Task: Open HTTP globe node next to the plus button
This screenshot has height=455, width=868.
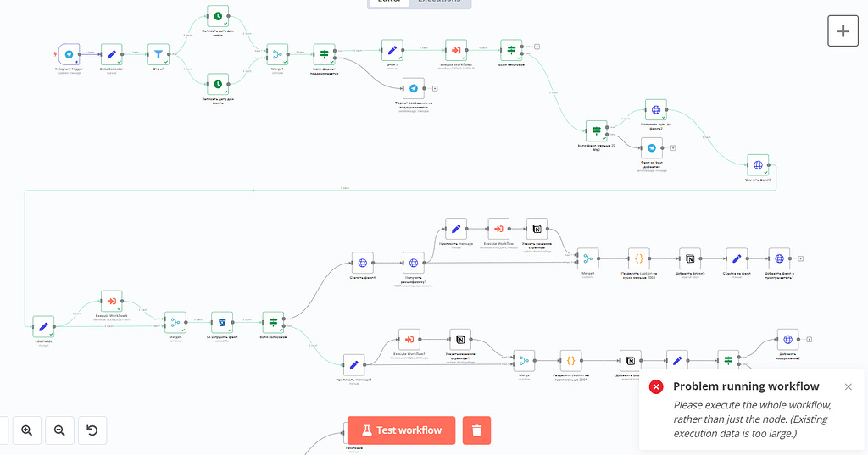Action: 656,110
